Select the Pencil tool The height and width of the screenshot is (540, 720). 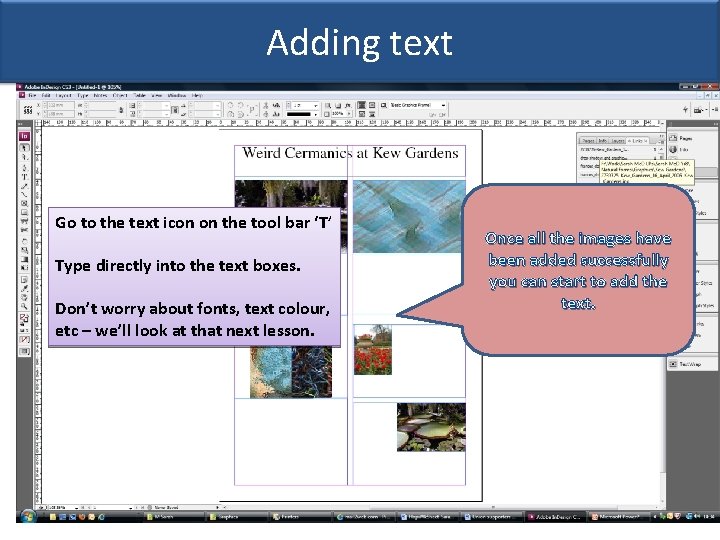[x=24, y=186]
